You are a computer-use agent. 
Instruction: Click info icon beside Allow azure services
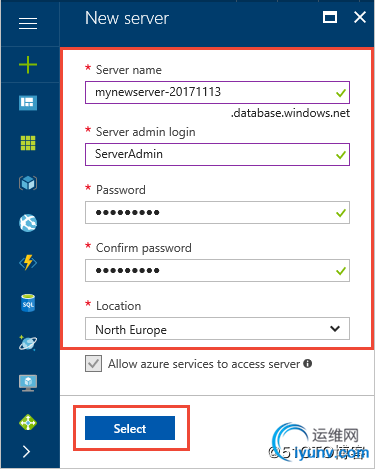(x=308, y=363)
